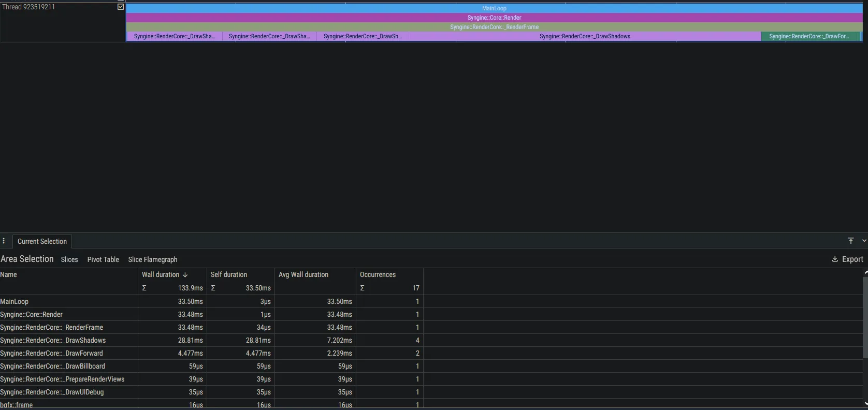Sort by the Name column header
This screenshot has width=868, height=410.
[x=9, y=274]
